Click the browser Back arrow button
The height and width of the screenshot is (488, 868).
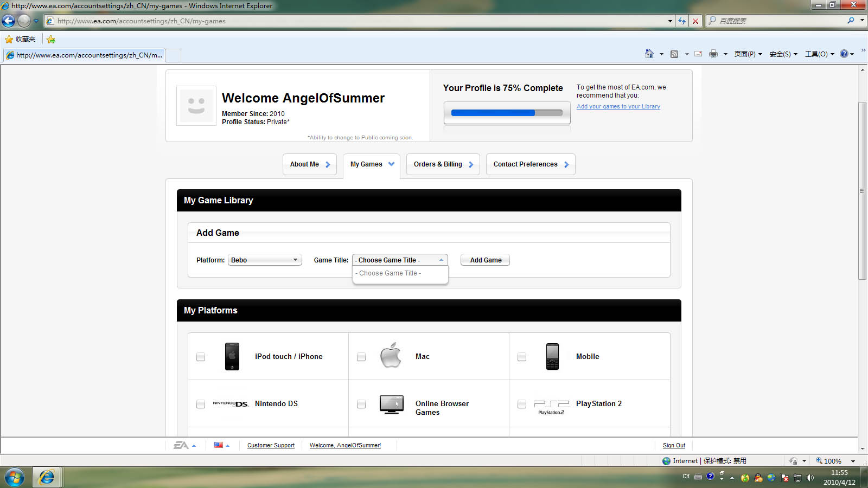tap(9, 21)
